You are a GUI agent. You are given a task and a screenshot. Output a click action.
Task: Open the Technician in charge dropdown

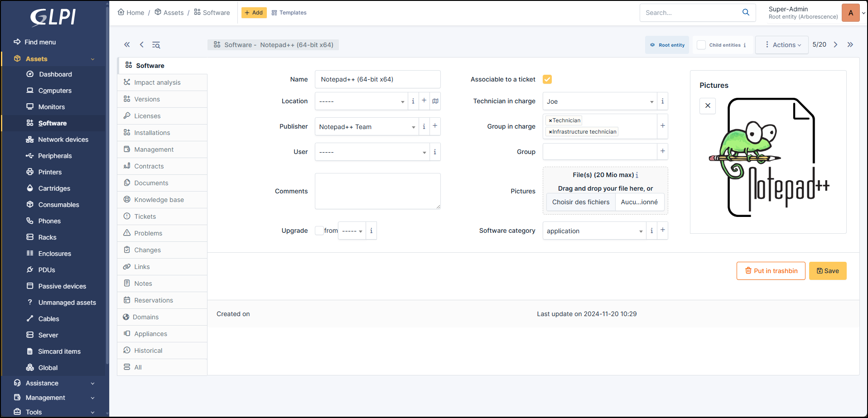[600, 101]
